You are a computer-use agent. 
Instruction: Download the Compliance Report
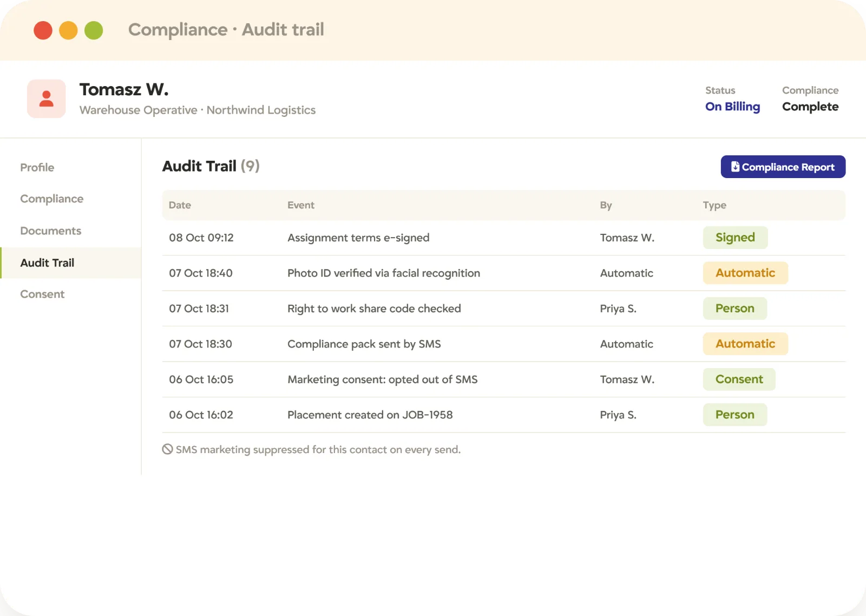coord(783,167)
